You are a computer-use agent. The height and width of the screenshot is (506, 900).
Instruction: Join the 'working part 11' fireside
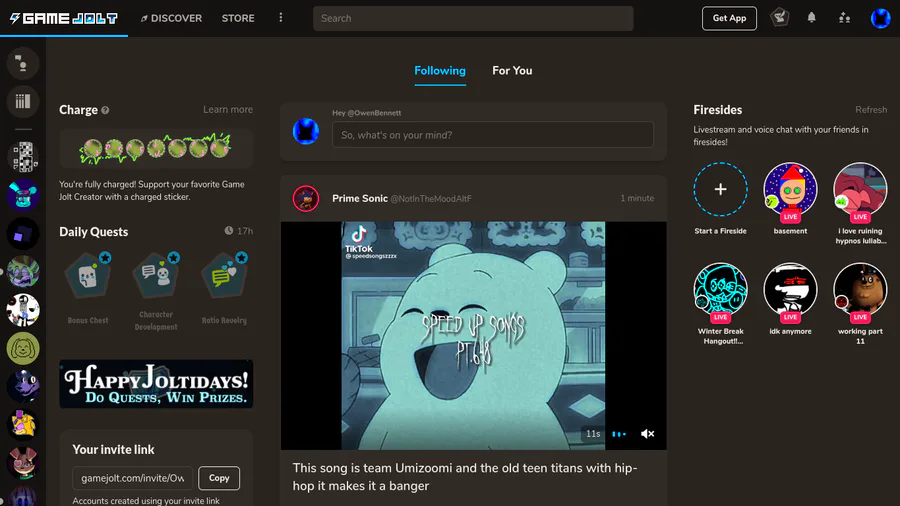click(860, 290)
